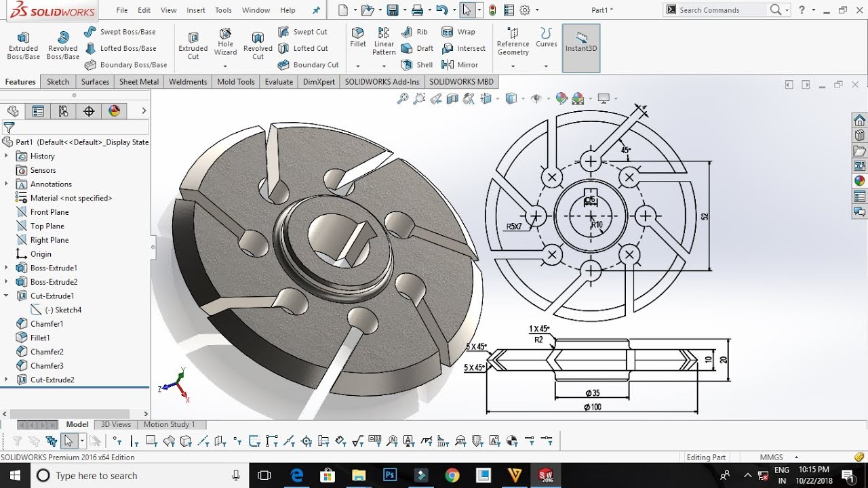The width and height of the screenshot is (868, 488).
Task: Open the Hole Wizard dropdown arrow
Action: pyautogui.click(x=226, y=66)
